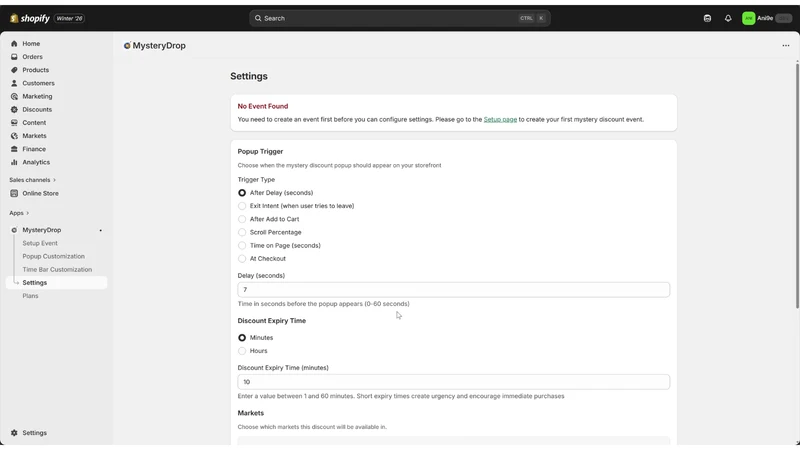800x450 pixels.
Task: Choose Minutes for expiry time
Action: click(242, 338)
